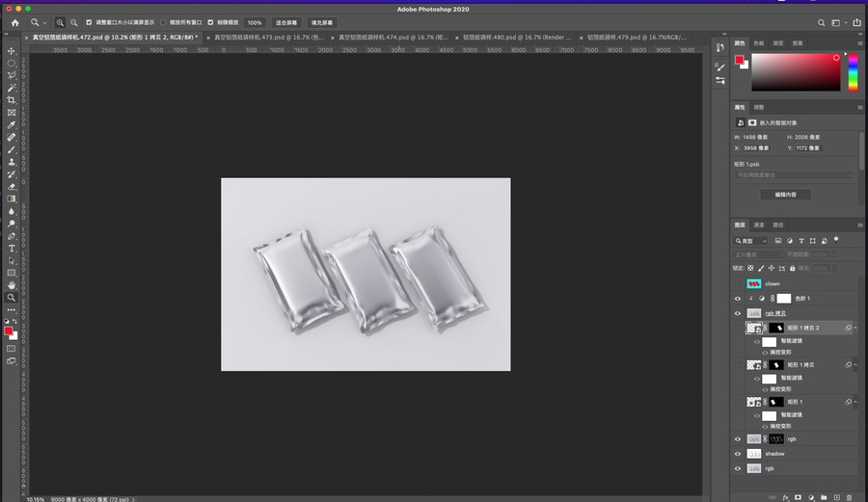Collapse smart filters of 矩形 1 layer
Viewport: 868px width, 502px height.
(x=855, y=402)
